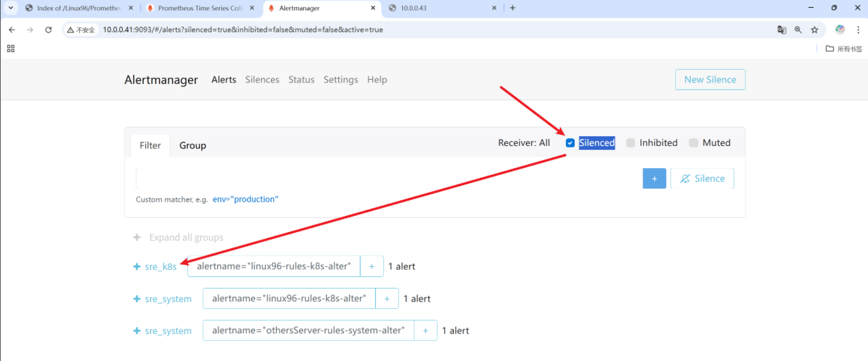Click the Silence button with bell icon
Viewport: 868px width, 361px height.
702,178
